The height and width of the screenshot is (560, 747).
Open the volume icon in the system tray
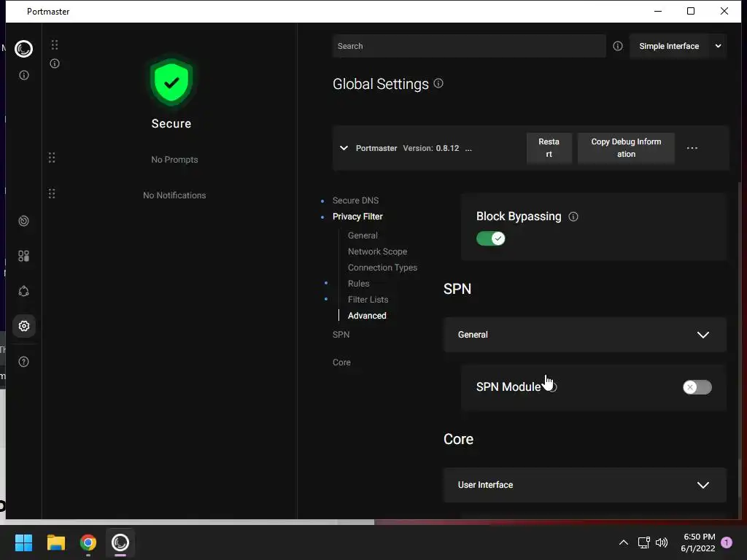click(661, 542)
